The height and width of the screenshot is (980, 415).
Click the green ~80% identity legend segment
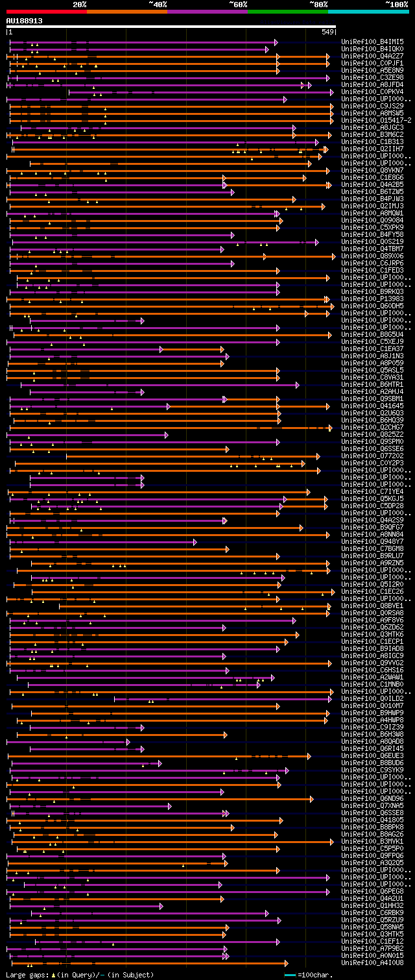pyautogui.click(x=288, y=11)
